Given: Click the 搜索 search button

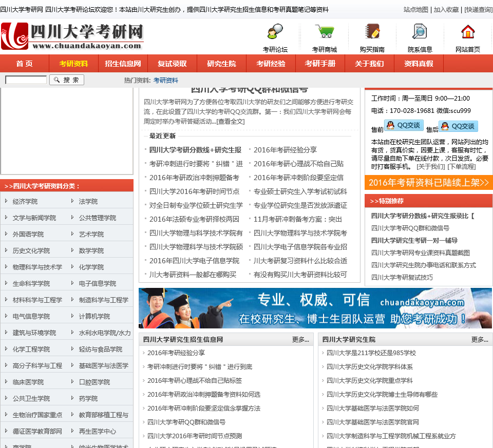Looking at the screenshot, I should click(x=67, y=80).
